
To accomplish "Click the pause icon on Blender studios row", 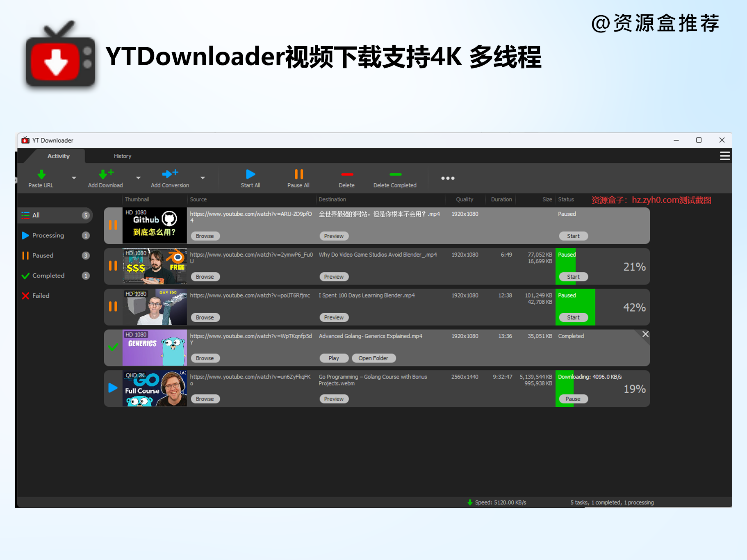I will [113, 266].
